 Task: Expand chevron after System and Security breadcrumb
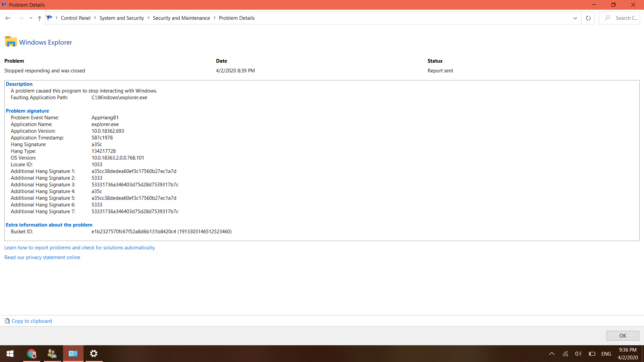click(x=149, y=18)
